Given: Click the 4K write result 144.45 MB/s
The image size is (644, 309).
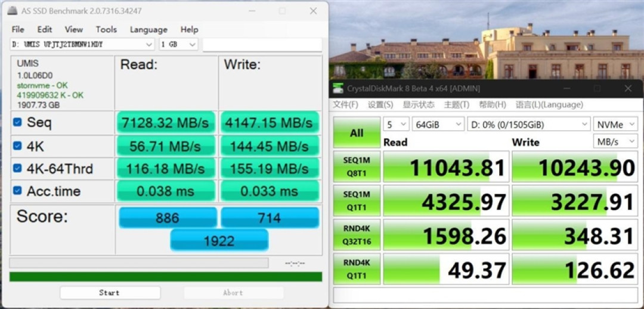Looking at the screenshot, I should coord(270,146).
